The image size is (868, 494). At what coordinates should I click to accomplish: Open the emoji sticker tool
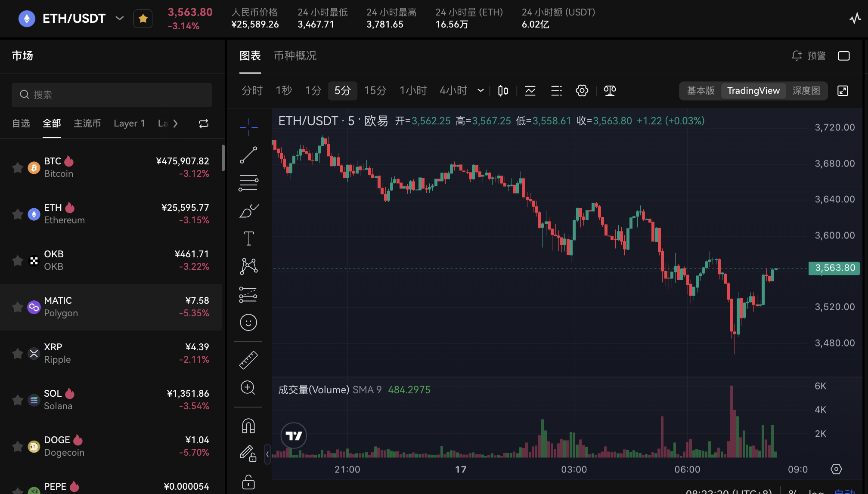248,322
